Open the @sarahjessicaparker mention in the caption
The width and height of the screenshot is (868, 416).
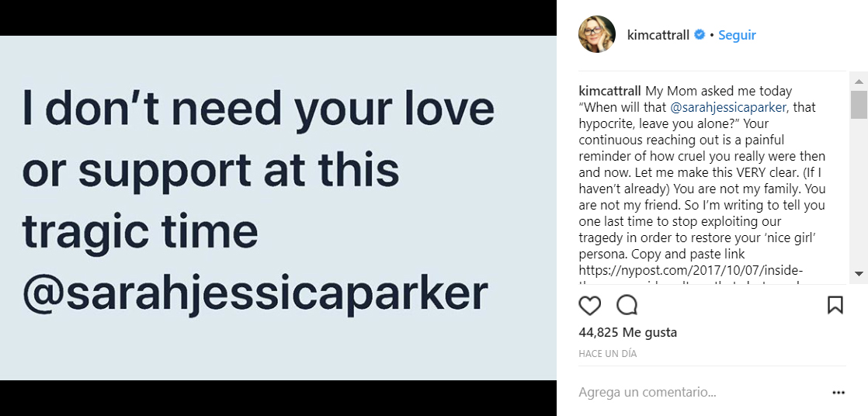tap(727, 107)
